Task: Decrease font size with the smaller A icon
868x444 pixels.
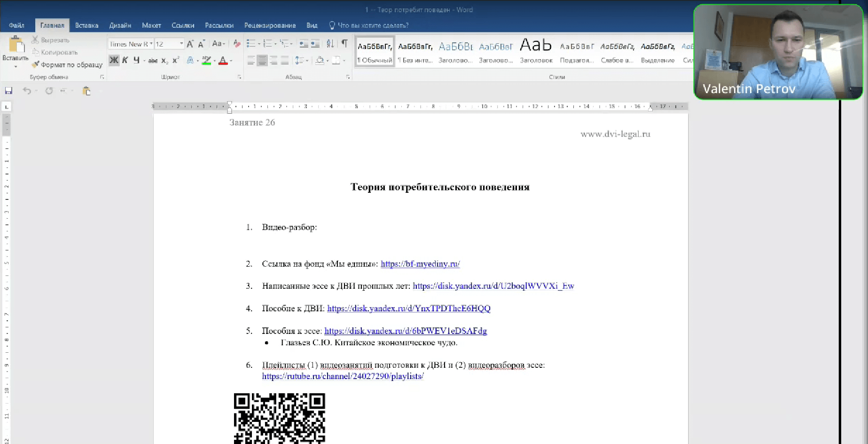Action: coord(201,44)
